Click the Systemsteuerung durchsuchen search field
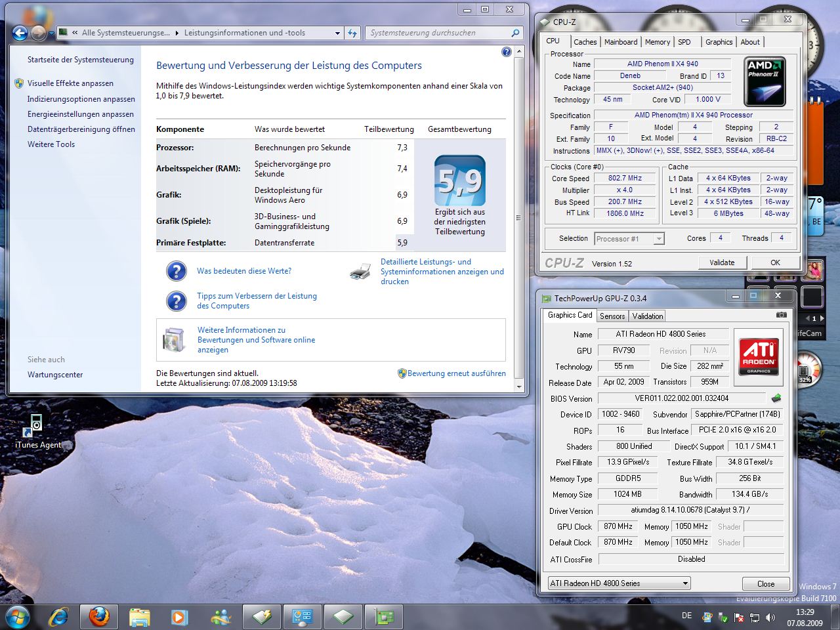 [x=438, y=33]
